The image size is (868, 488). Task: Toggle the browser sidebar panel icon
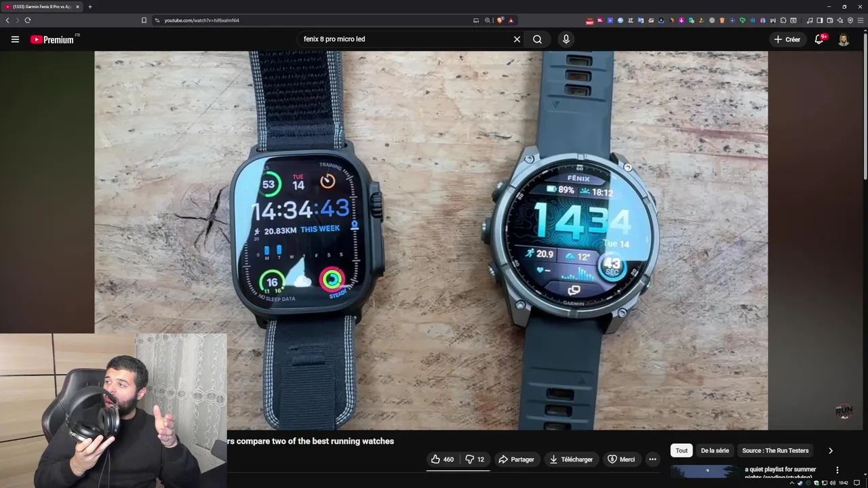pos(819,20)
